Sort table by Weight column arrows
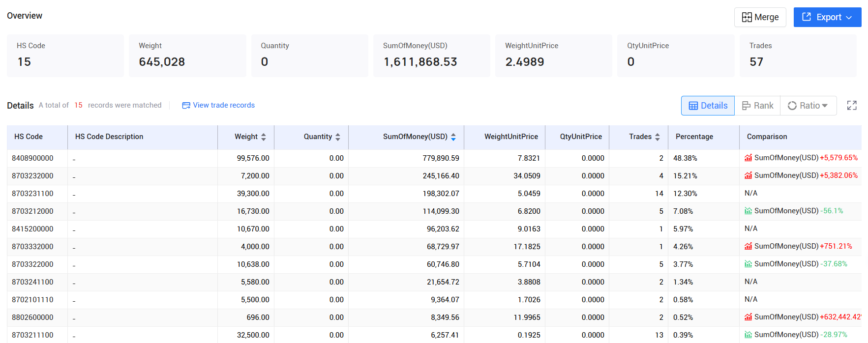868x343 pixels. [264, 137]
